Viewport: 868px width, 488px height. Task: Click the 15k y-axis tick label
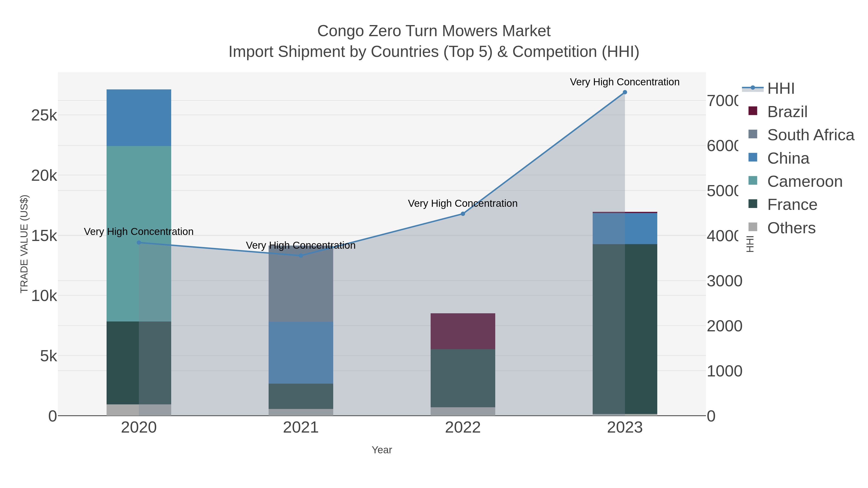[x=44, y=236]
